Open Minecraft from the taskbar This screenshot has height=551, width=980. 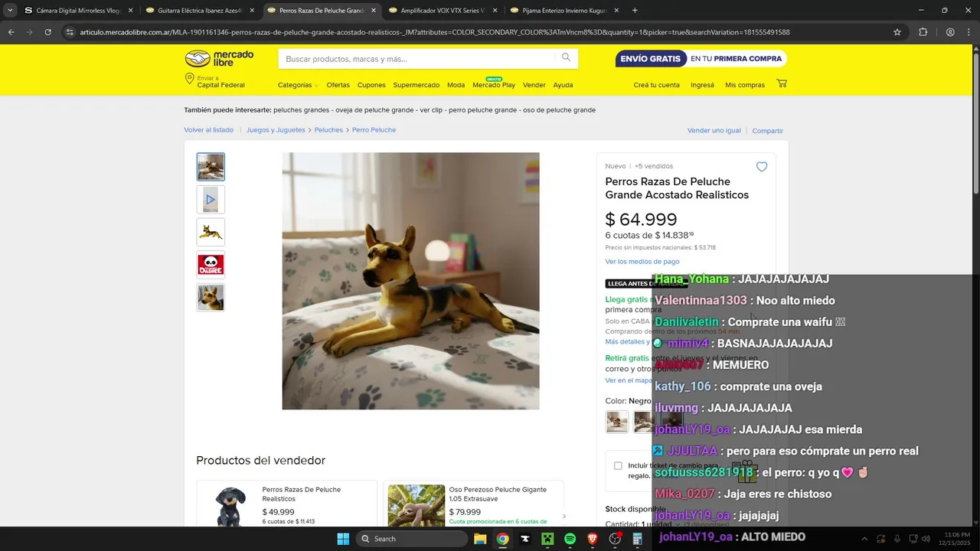point(547,539)
